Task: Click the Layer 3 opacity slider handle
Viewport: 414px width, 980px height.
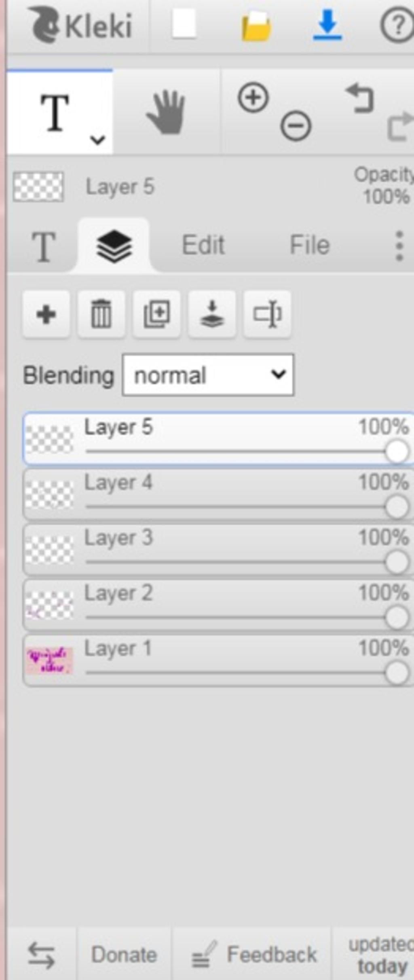Action: [397, 562]
